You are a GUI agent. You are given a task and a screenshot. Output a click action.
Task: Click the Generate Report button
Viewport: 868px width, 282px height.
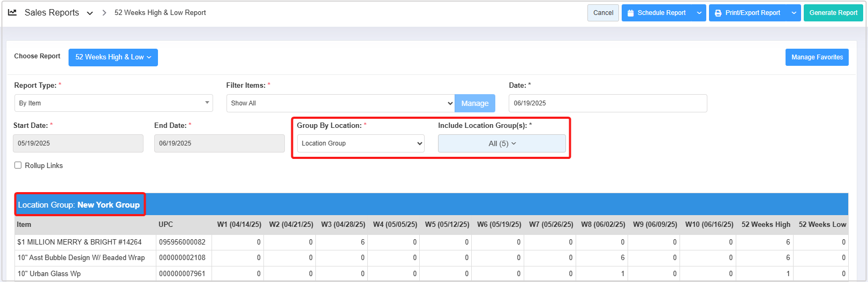pyautogui.click(x=833, y=13)
